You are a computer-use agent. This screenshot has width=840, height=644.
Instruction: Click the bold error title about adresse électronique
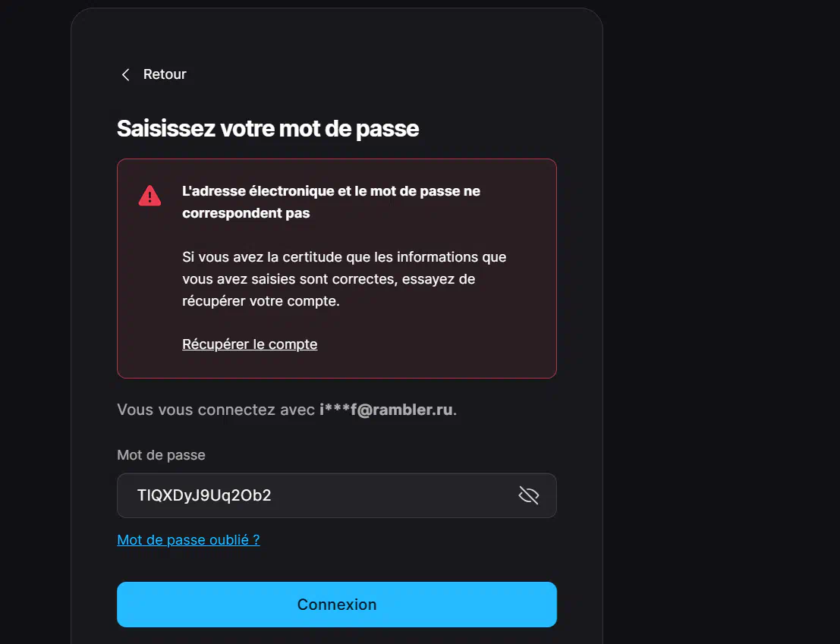tap(331, 202)
